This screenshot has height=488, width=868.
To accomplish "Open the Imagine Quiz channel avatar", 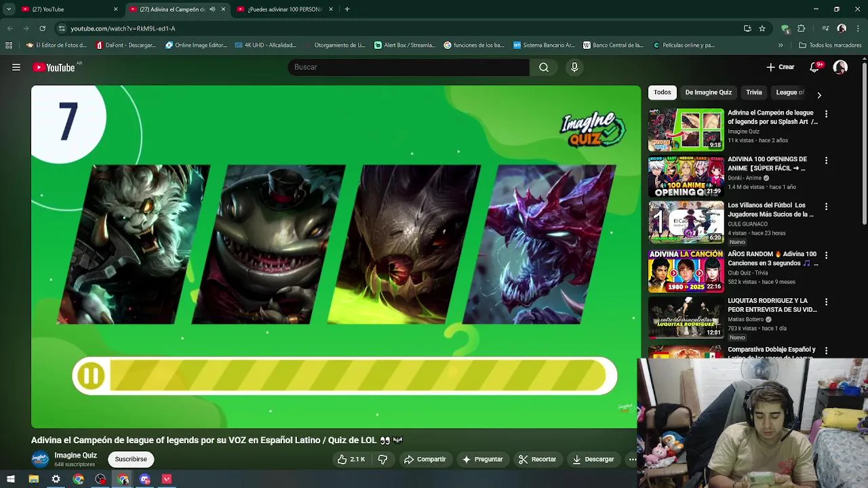I will (x=41, y=459).
